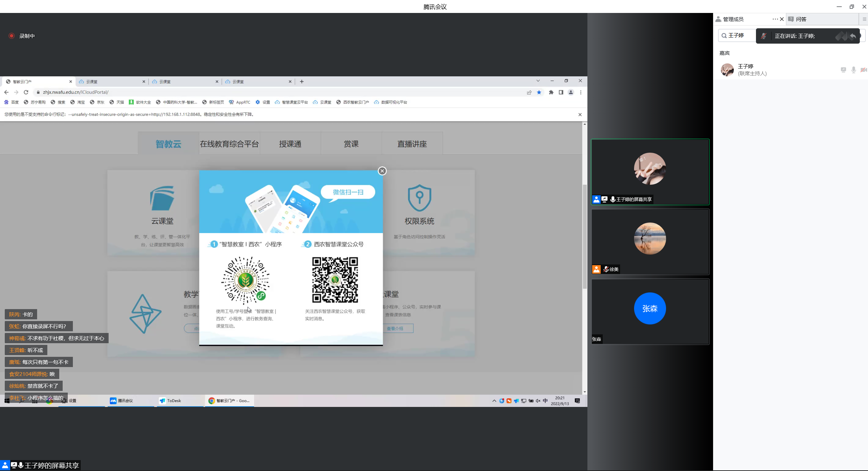
Task: Toggle the bookmark star in address bar
Action: coord(539,92)
